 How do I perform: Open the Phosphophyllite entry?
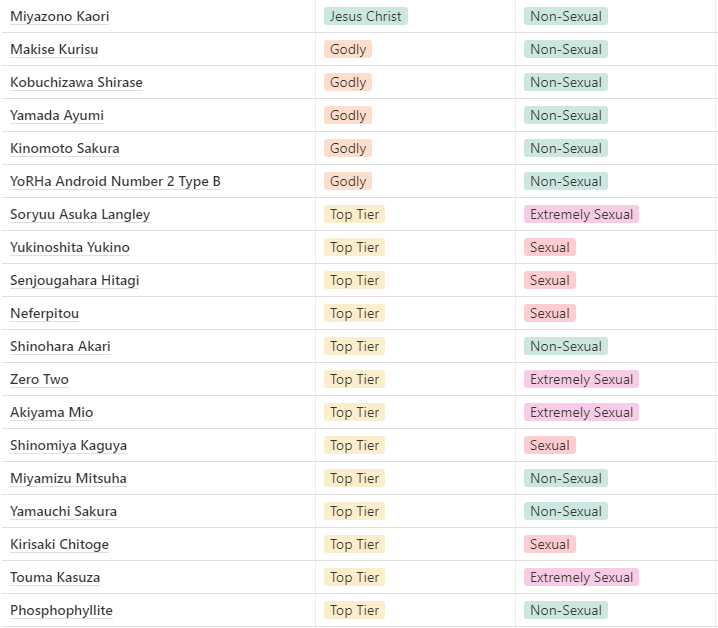[61, 611]
